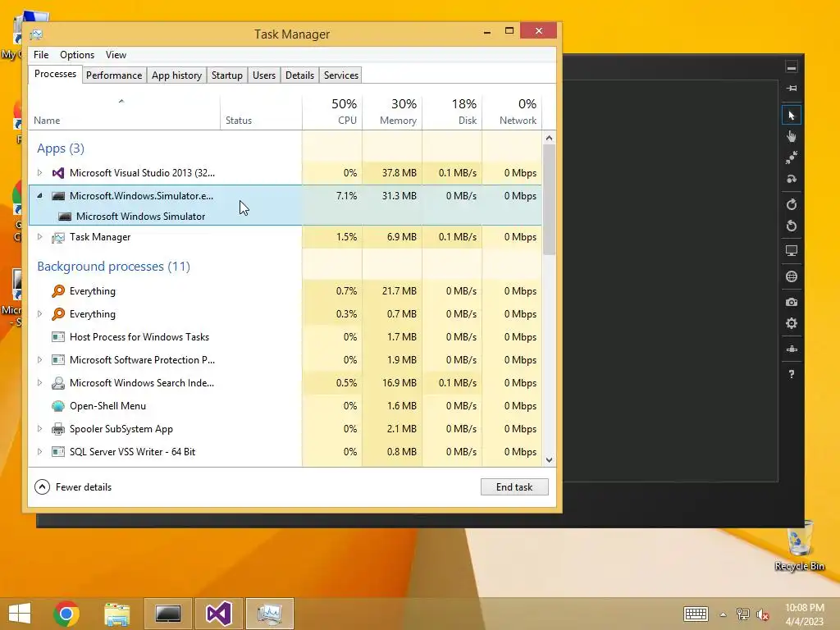Click Status column header
Screen dimensions: 840x630
pyautogui.click(x=261, y=112)
